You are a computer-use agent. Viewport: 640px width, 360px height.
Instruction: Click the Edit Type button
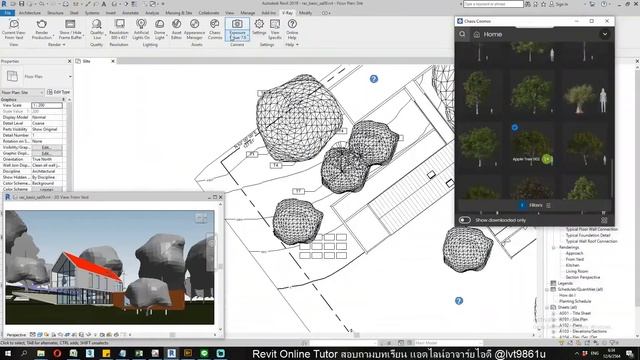click(59, 92)
